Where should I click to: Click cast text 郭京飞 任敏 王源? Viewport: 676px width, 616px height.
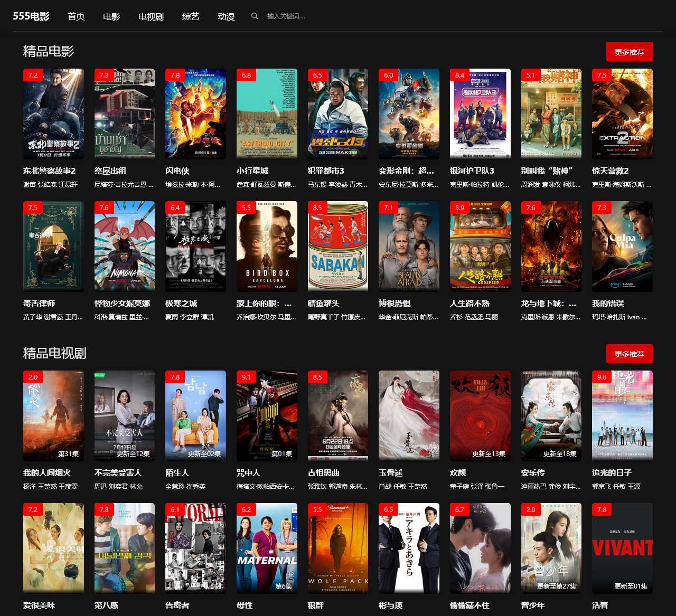pos(616,487)
